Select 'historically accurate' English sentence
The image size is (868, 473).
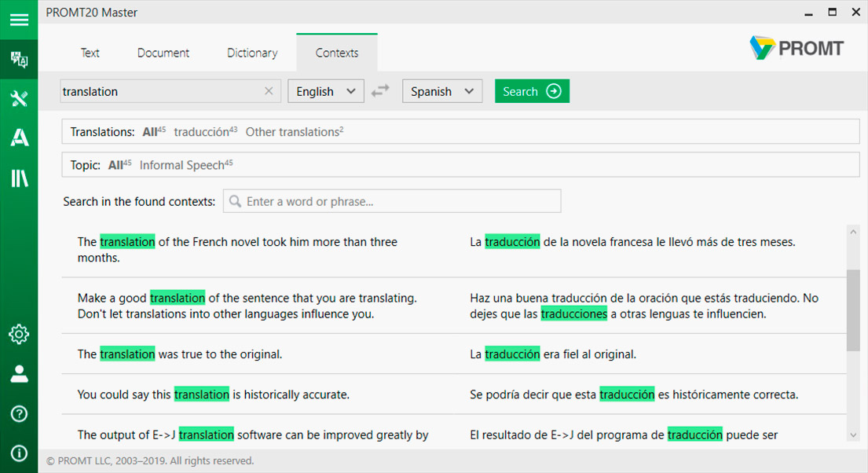pos(213,394)
